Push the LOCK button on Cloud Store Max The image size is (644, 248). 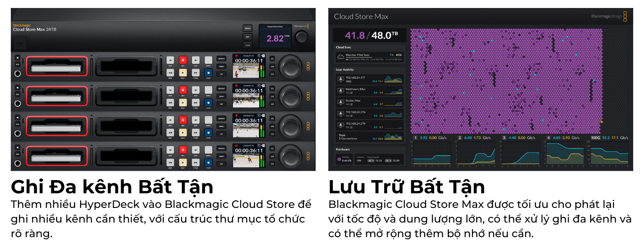(x=248, y=45)
